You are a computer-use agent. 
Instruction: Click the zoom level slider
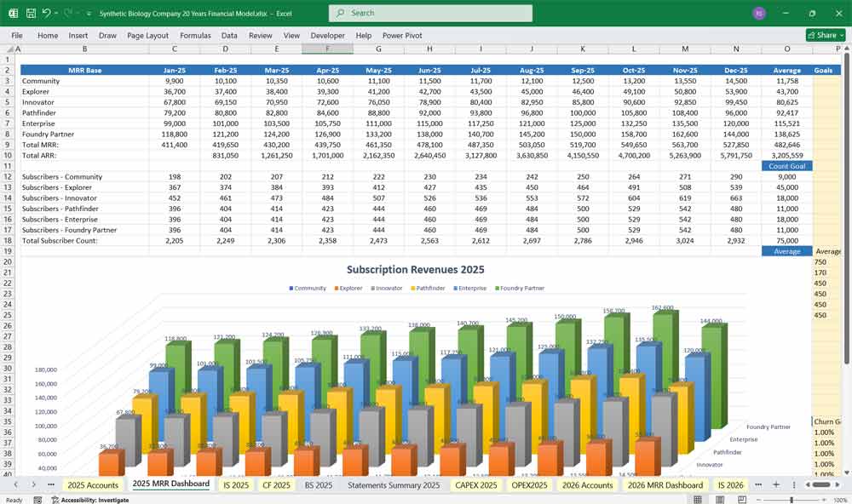792,499
